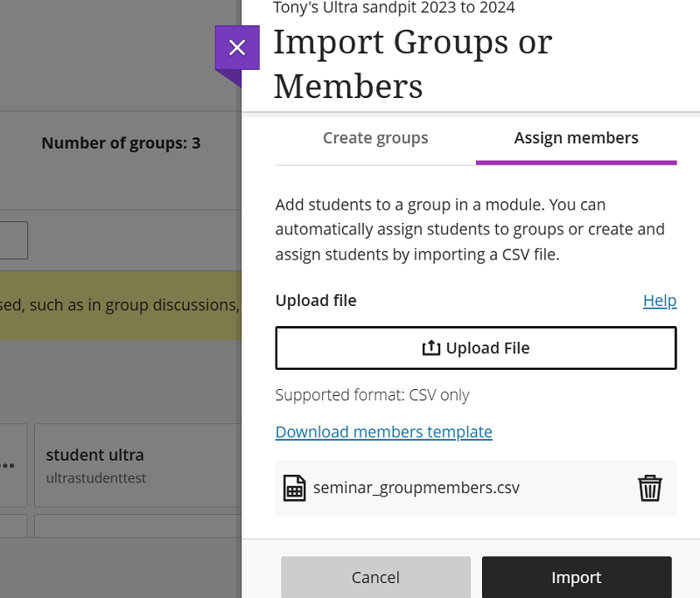Screen dimensions: 700x598
Task: Click the upload arrow icon inside Upload File
Action: pyautogui.click(x=430, y=347)
